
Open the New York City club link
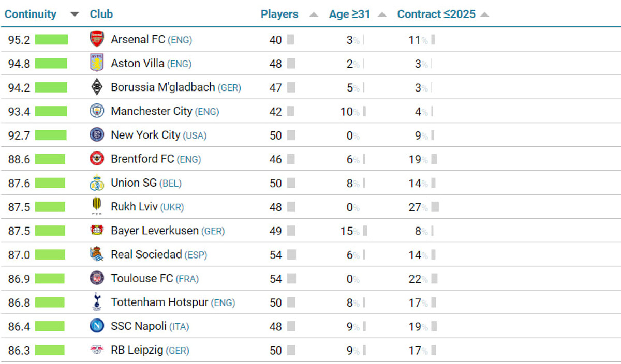coord(145,135)
